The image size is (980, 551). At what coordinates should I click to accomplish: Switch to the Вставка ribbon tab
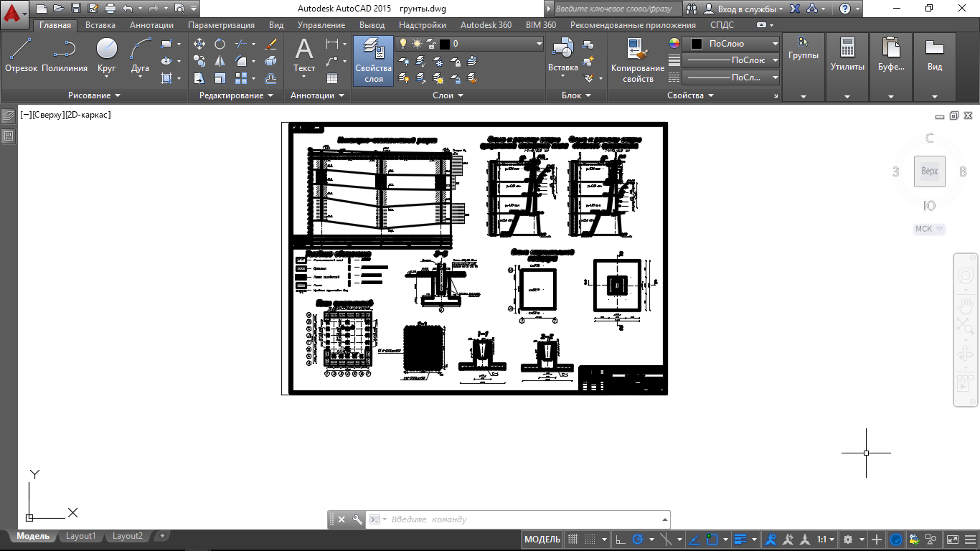100,25
